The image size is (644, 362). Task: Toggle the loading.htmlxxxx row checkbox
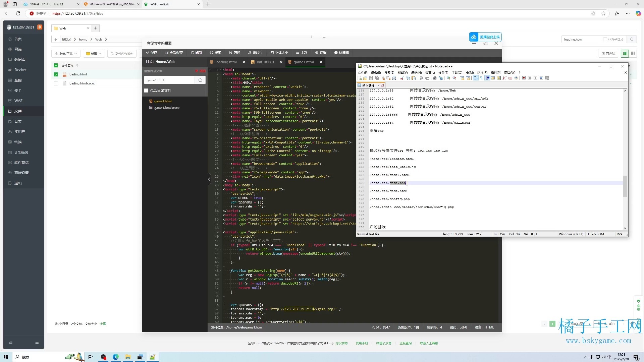point(56,83)
